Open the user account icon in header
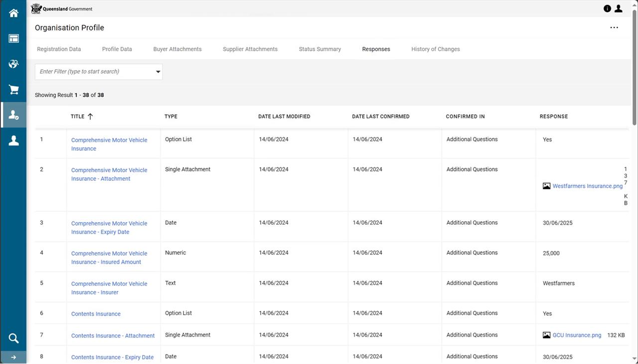 tap(619, 8)
